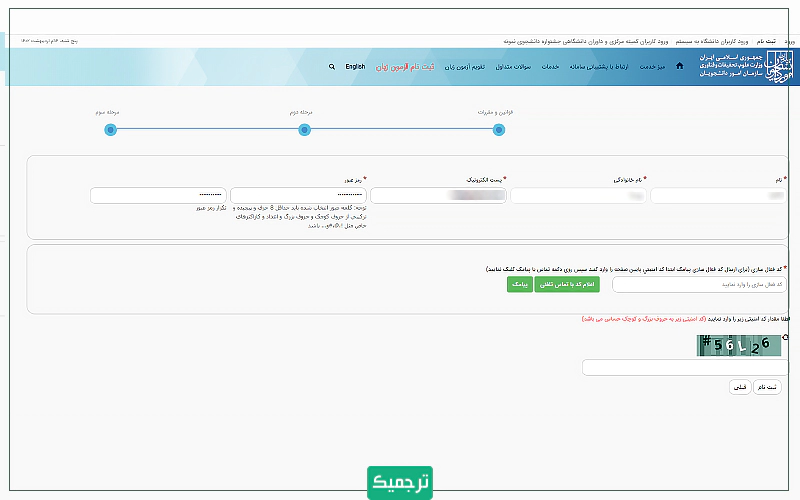
Task: Refresh the captcha using the reload icon
Action: point(785,337)
